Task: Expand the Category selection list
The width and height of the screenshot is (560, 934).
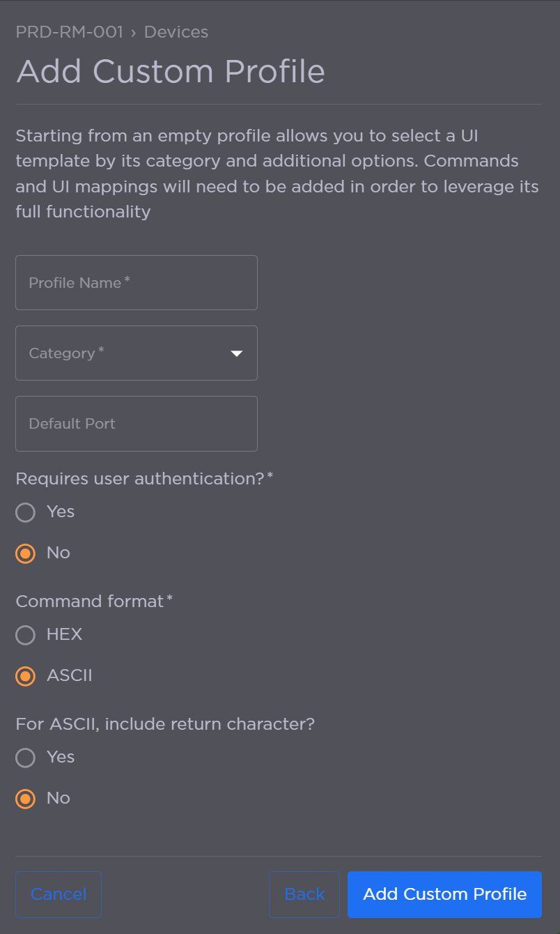Action: 136,353
